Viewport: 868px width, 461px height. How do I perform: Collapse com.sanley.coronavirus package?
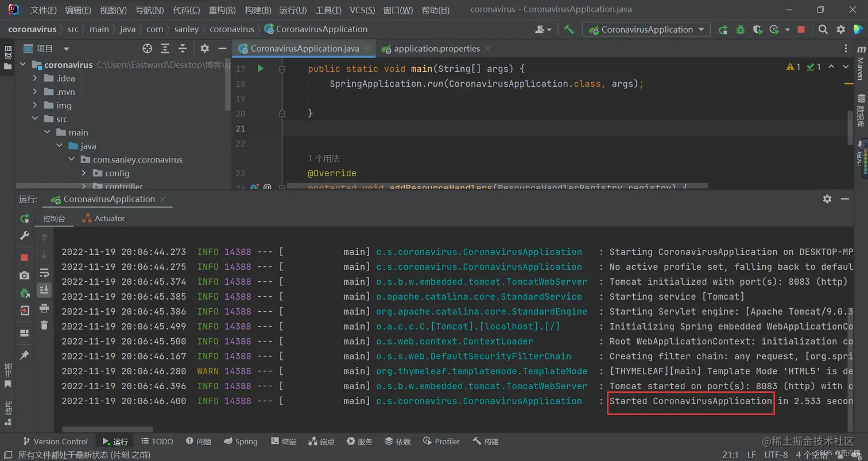point(71,160)
